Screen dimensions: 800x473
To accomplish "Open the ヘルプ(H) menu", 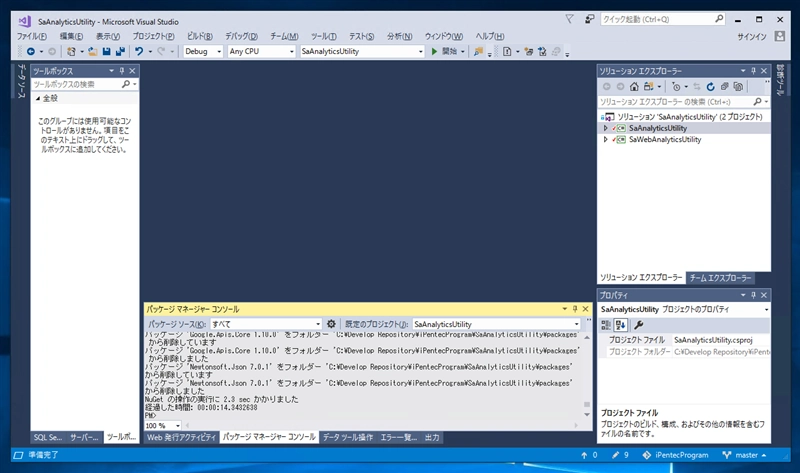I will tap(490, 36).
